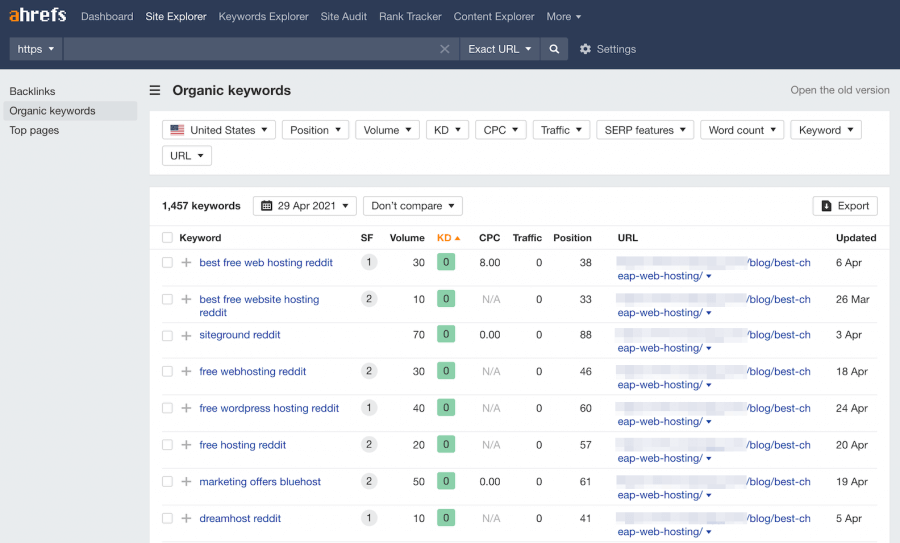Screen dimensions: 900x543
Task: Click the green KD badge for free hosting reddit
Action: (x=446, y=444)
